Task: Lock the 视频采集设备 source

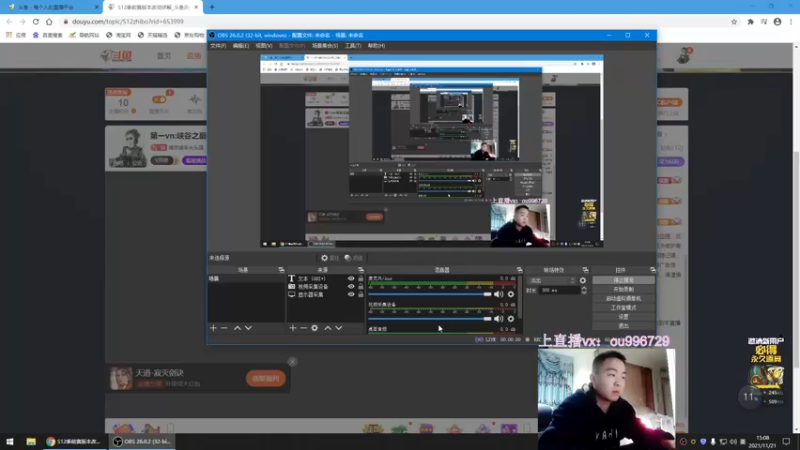Action: [361, 287]
